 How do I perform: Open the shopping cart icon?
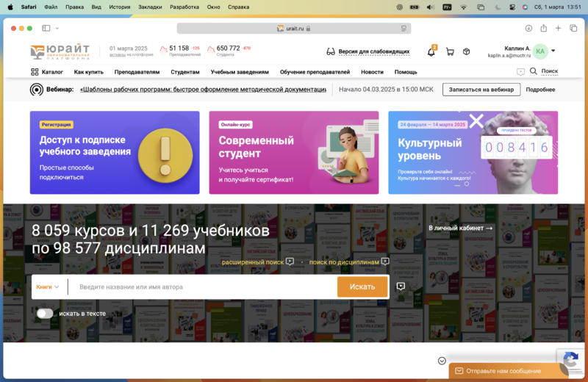[448, 51]
